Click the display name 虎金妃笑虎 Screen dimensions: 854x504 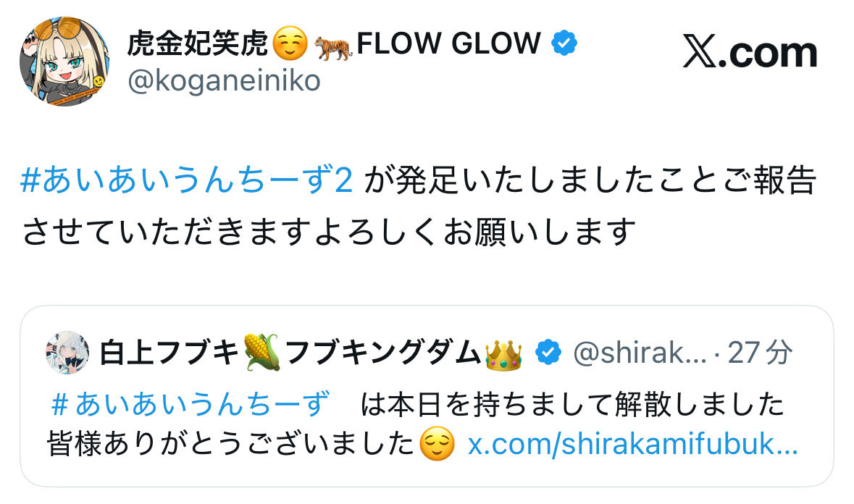198,45
